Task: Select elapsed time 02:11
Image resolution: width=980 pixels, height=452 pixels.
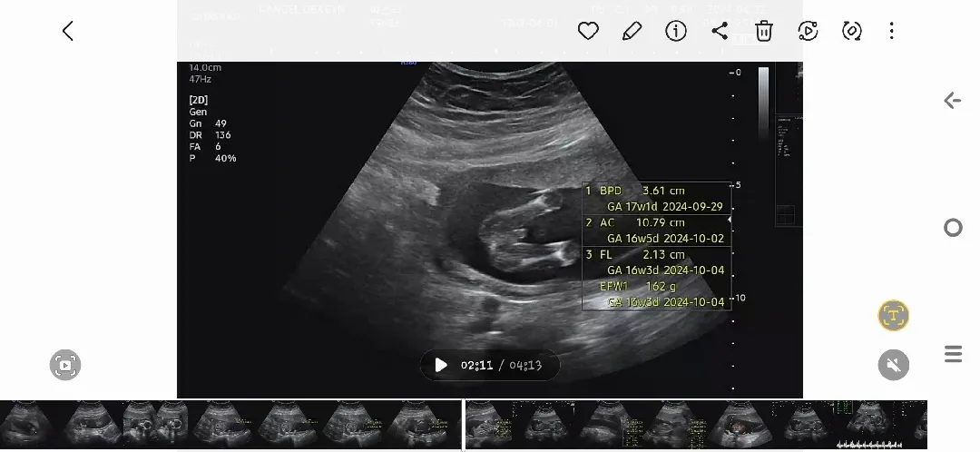Action: (477, 365)
